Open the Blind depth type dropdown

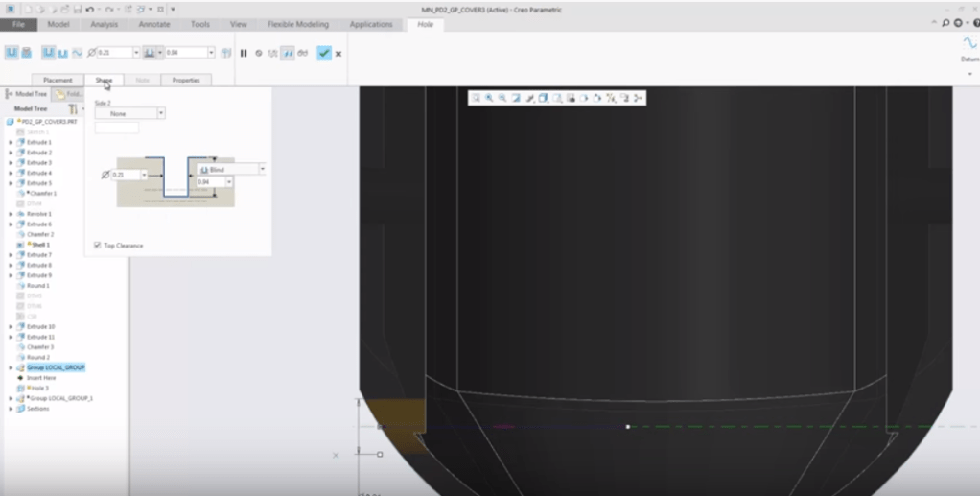pyautogui.click(x=262, y=169)
